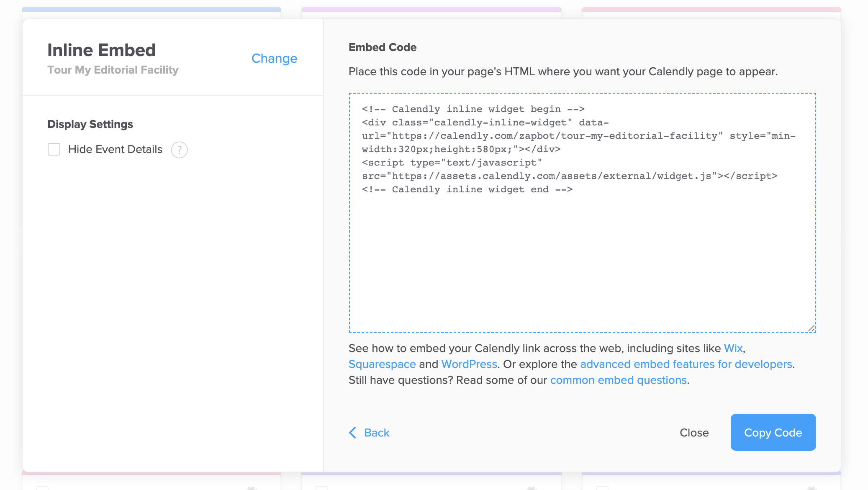Image resolution: width=868 pixels, height=490 pixels.
Task: Click the Hide Event Details label text
Action: [115, 149]
